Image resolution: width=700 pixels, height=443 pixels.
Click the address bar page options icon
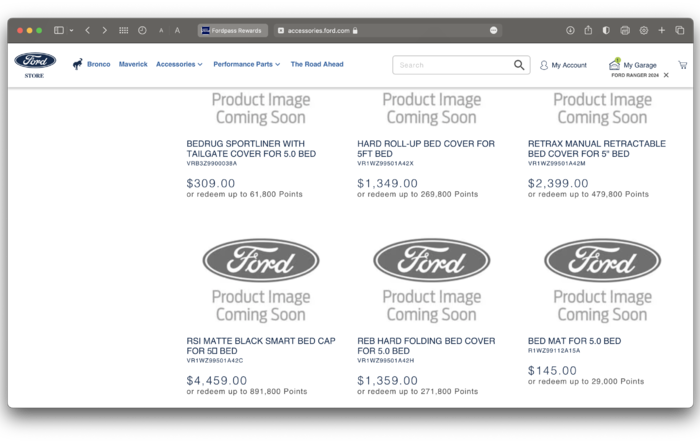pos(493,30)
